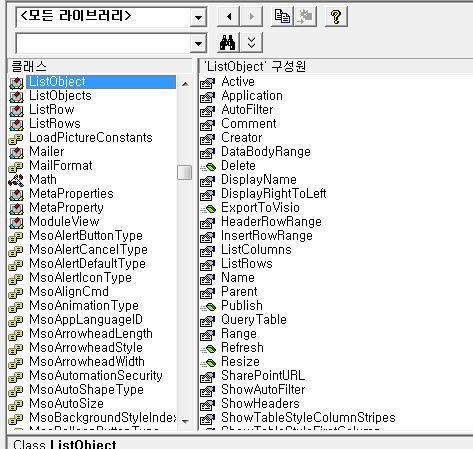The image size is (473, 449).
Task: Select the DataBodyRange member
Action: (x=266, y=152)
